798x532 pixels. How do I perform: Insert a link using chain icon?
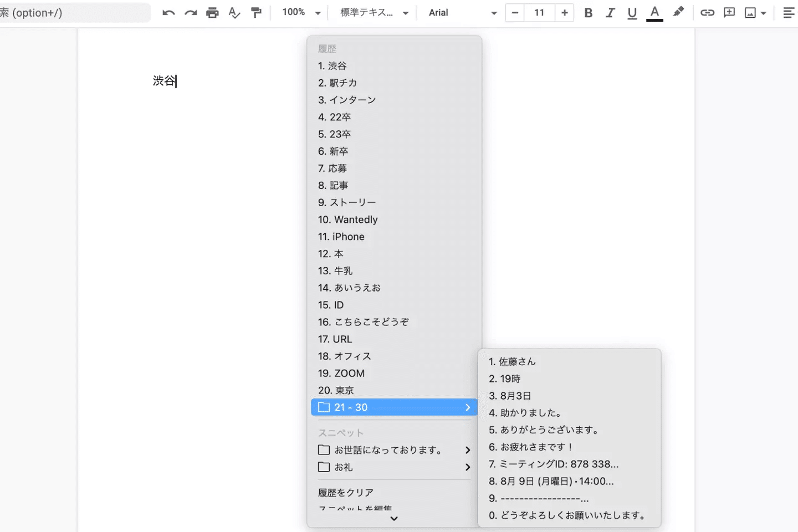[707, 13]
